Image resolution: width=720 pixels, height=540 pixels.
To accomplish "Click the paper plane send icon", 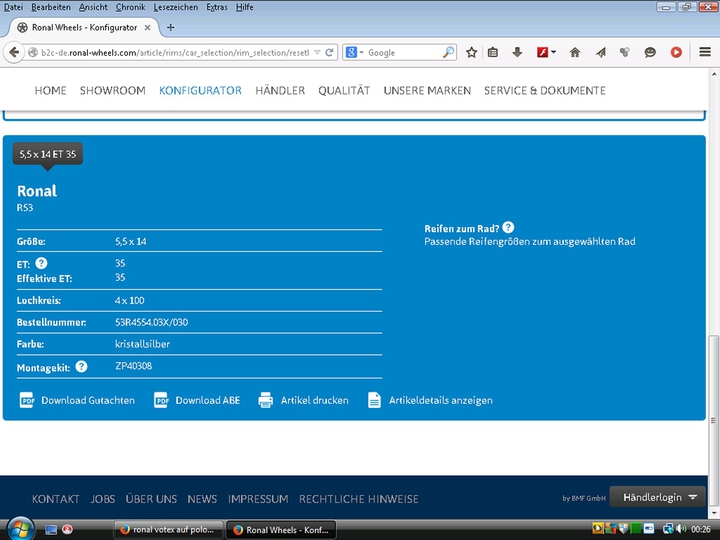I will tap(601, 52).
